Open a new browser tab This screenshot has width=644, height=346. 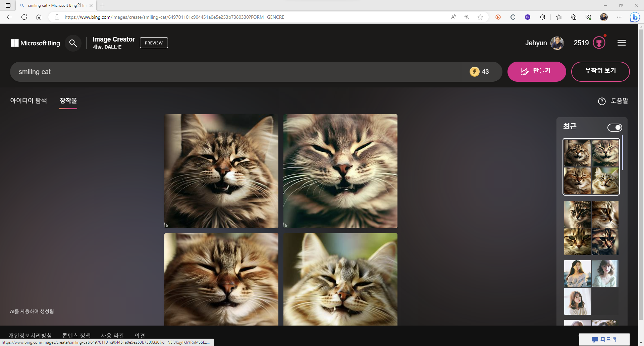point(102,5)
